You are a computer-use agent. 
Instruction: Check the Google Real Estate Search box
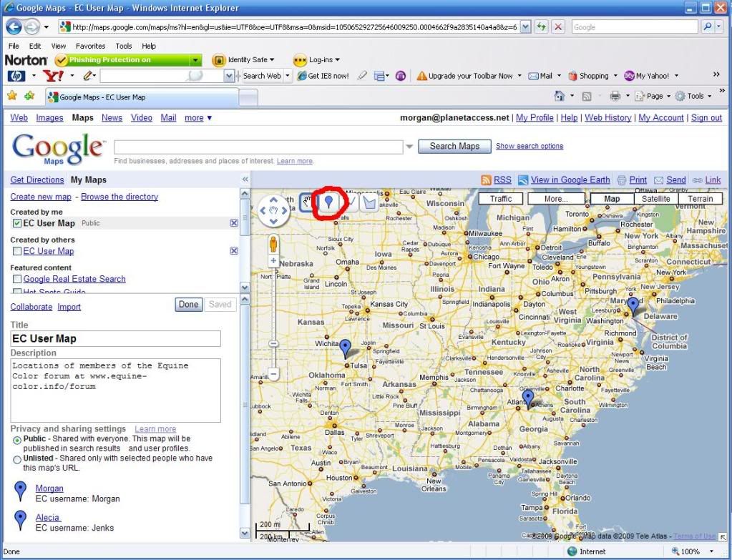[17, 279]
